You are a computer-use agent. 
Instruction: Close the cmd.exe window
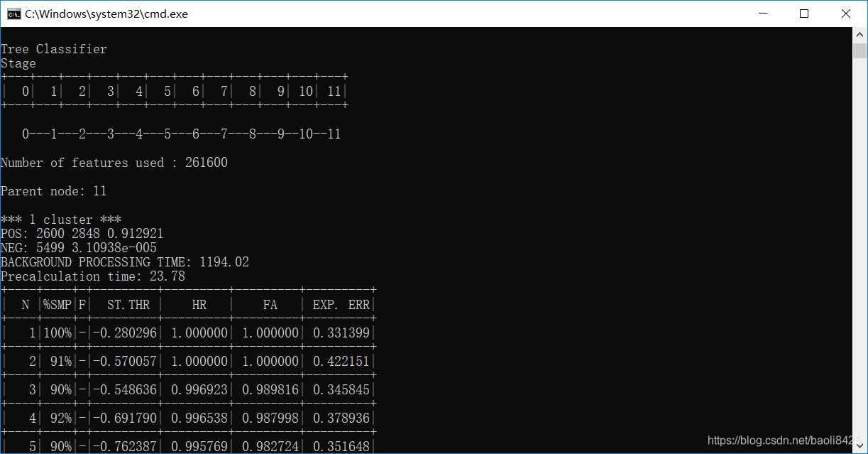point(845,13)
